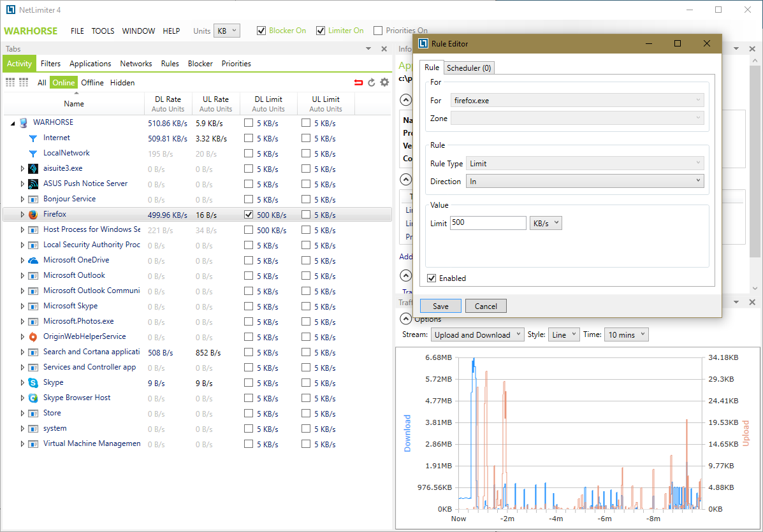
Task: Click the Microsoft Outlook application icon
Action: click(33, 276)
